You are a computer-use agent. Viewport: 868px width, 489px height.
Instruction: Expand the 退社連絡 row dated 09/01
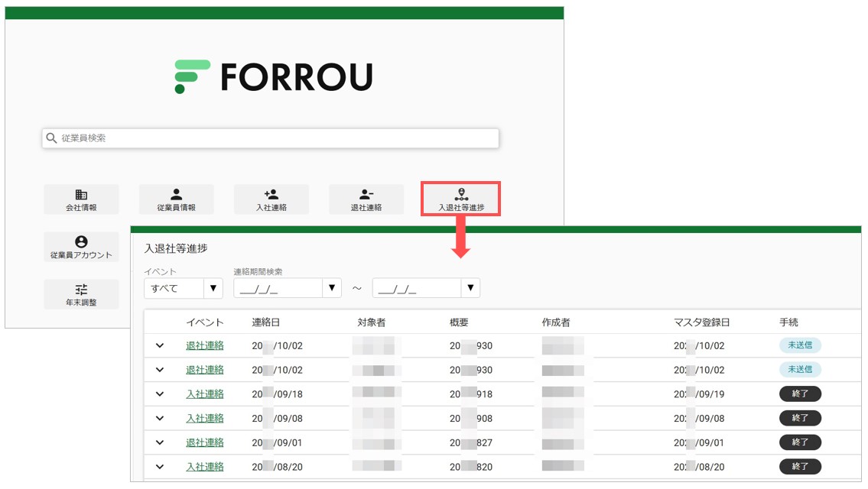tap(160, 442)
